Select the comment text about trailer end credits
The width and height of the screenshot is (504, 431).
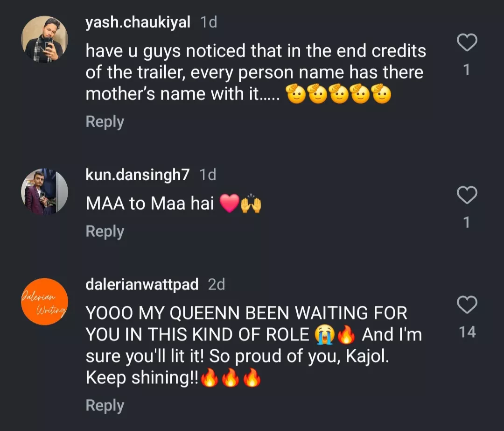click(255, 73)
